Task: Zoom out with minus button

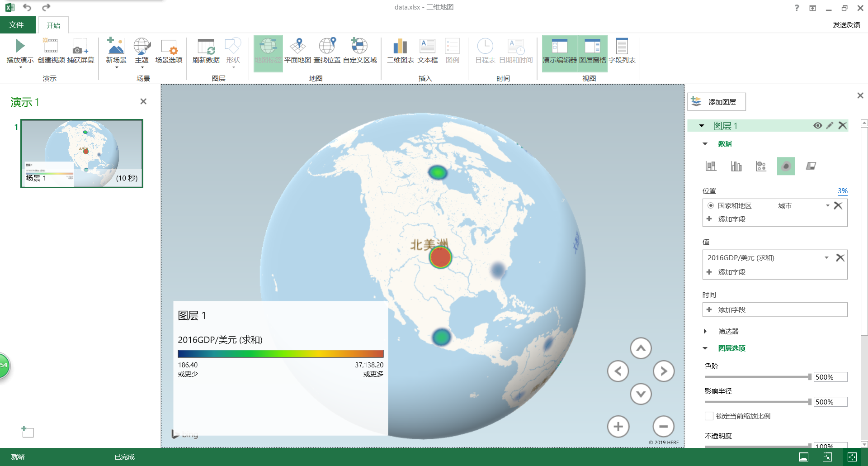Action: click(663, 426)
